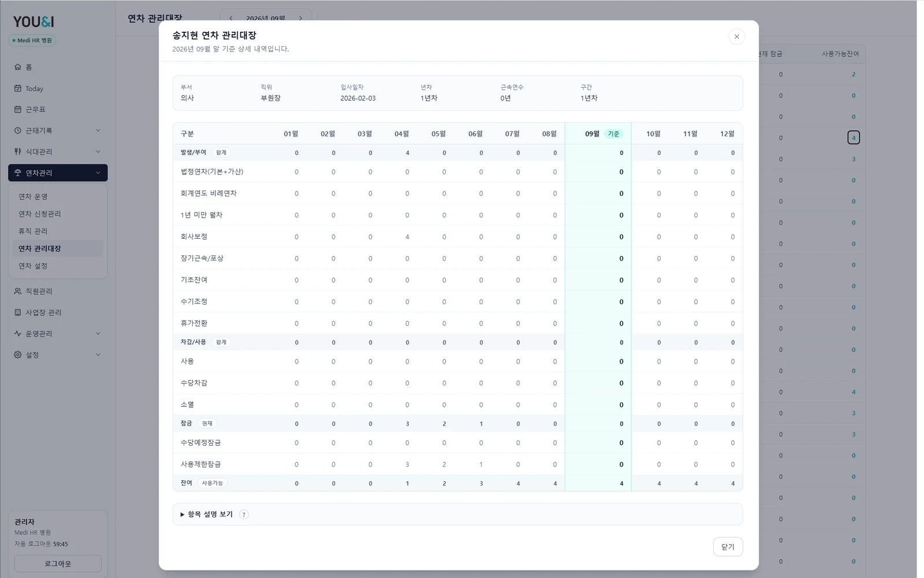Viewport: 924px width, 578px height.
Task: Click the 근태기록 clock icon
Action: coord(18,131)
